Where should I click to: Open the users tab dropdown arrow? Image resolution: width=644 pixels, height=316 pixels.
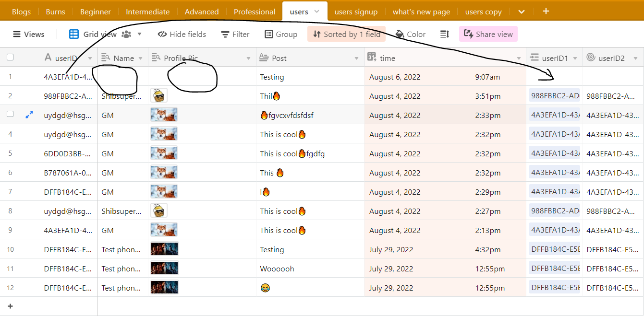317,12
